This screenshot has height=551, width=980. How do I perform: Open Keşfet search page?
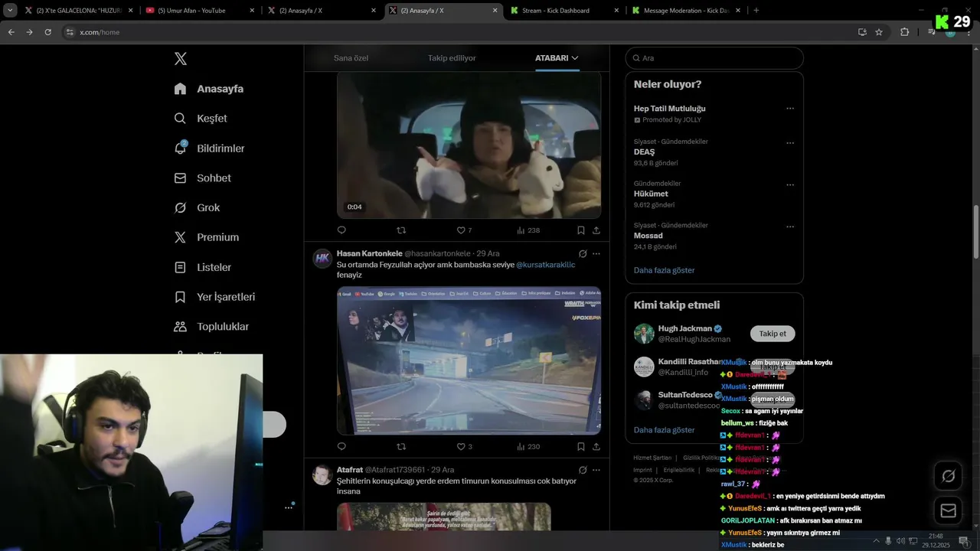(201, 119)
